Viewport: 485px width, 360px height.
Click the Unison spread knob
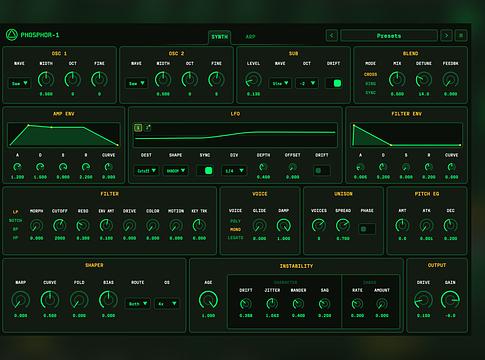click(x=343, y=226)
